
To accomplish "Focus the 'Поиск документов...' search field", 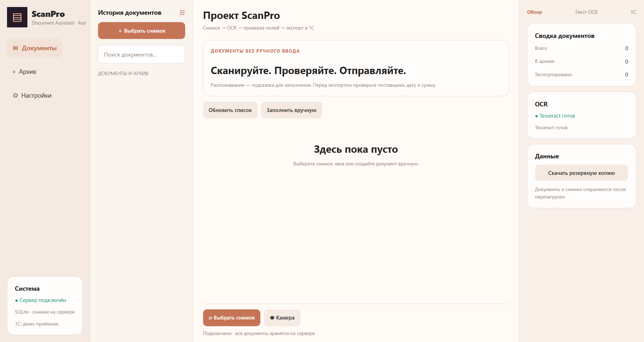I will [x=142, y=54].
